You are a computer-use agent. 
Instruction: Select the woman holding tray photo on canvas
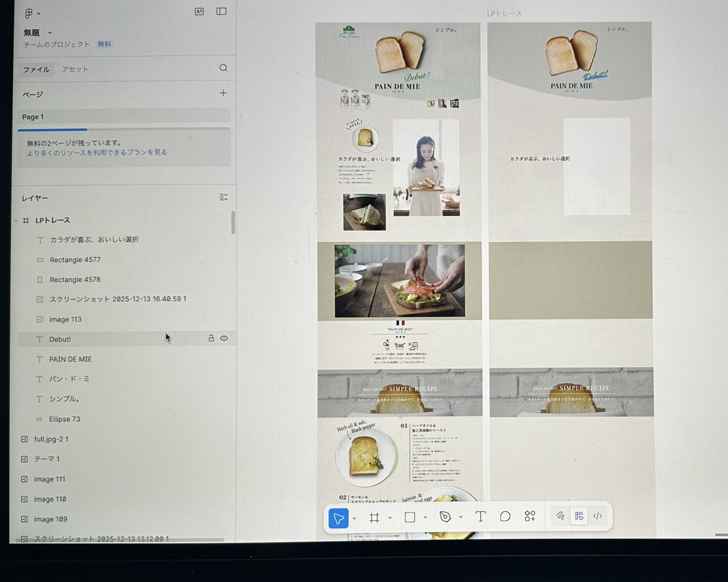click(x=426, y=168)
